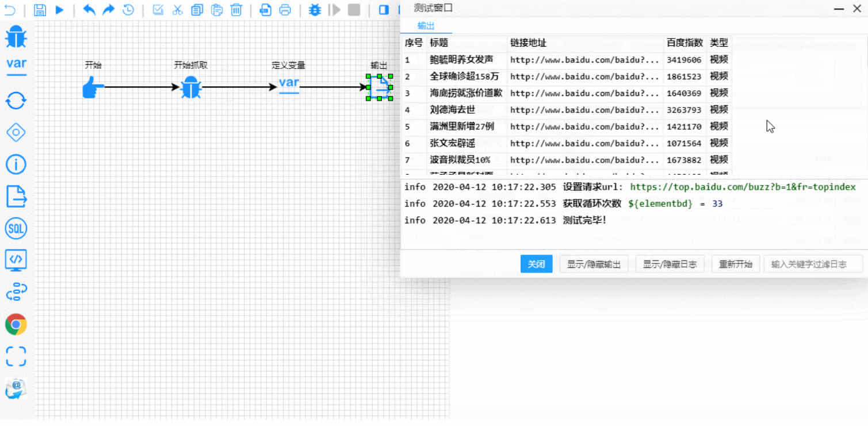Click the export document icon beside print
The height and width of the screenshot is (426, 868).
pyautogui.click(x=265, y=10)
